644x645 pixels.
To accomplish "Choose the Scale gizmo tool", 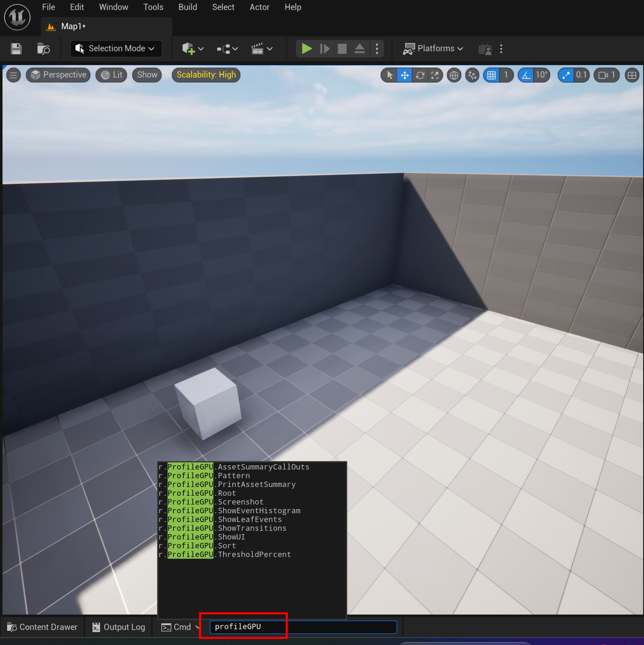I will (x=435, y=75).
